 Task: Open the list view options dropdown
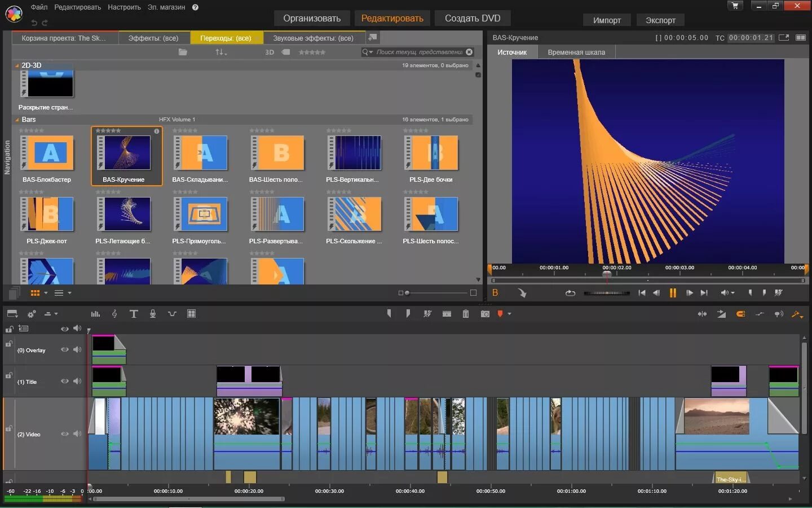coord(69,293)
